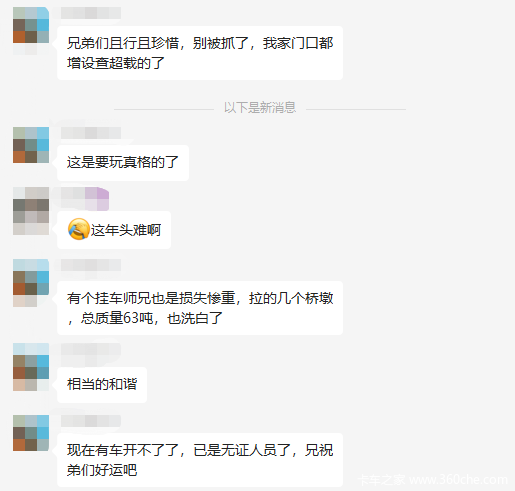Click the avatar beside the 兄弟们且行且珍惜 message
Image resolution: width=515 pixels, height=491 pixels.
[x=31, y=25]
